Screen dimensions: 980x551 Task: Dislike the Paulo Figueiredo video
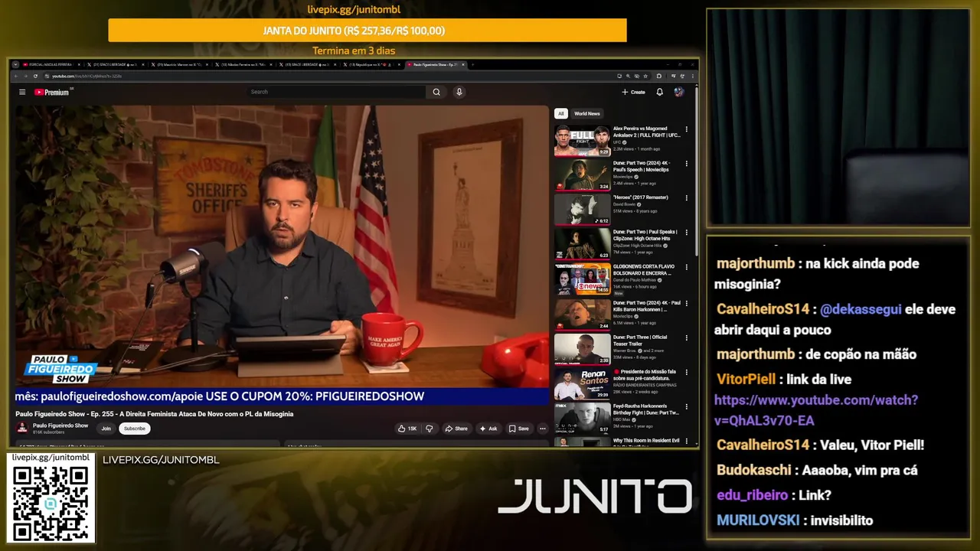(x=429, y=429)
